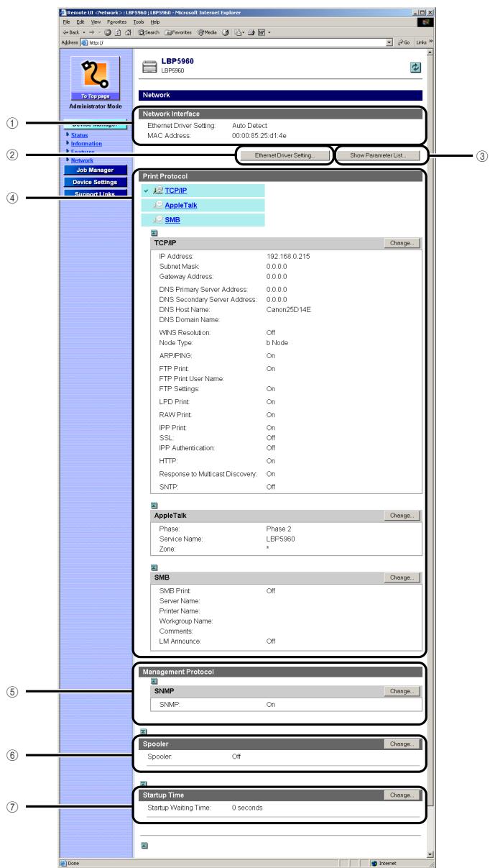Open the Favorites toolbar button
This screenshot has width=490, height=868.
coord(178,32)
